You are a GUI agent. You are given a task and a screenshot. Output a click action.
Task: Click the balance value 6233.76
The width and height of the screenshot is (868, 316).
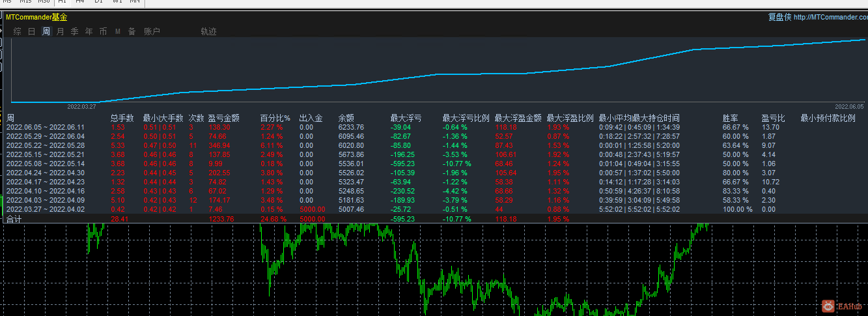352,127
